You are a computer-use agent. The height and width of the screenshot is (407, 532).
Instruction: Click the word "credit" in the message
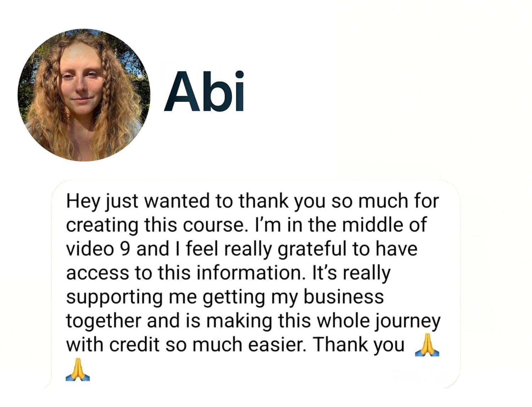(x=134, y=345)
